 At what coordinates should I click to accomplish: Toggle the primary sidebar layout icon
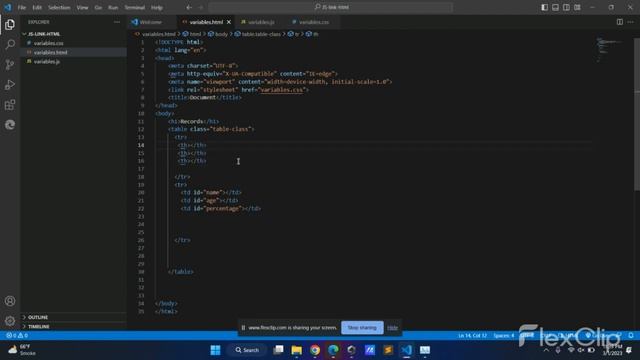tap(544, 7)
